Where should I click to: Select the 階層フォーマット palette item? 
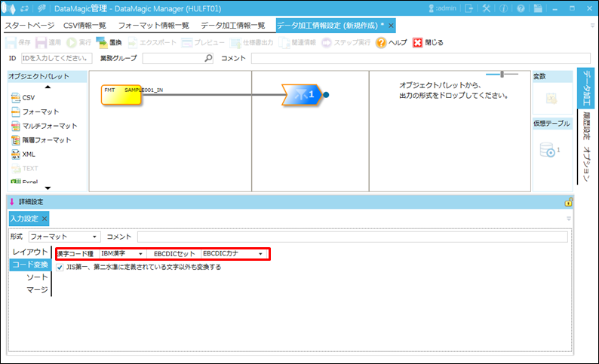17,139
